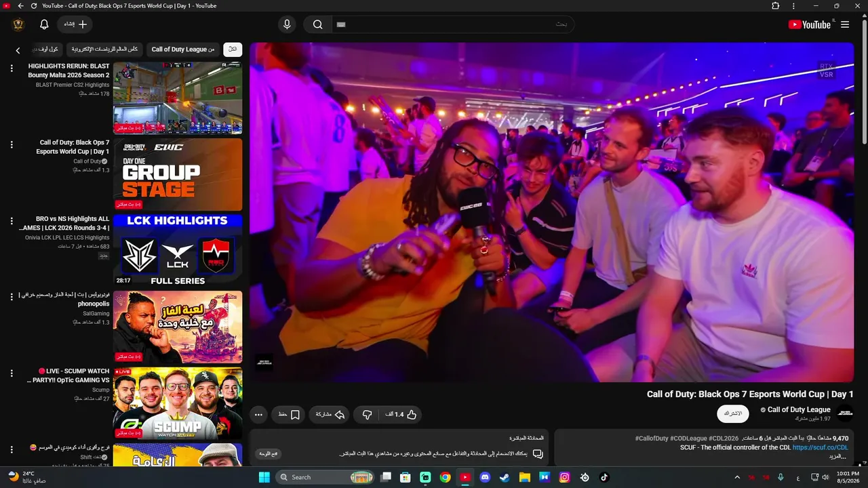This screenshot has height=488, width=868.
Task: Open options for the Shift channel video
Action: pyautogui.click(x=12, y=449)
